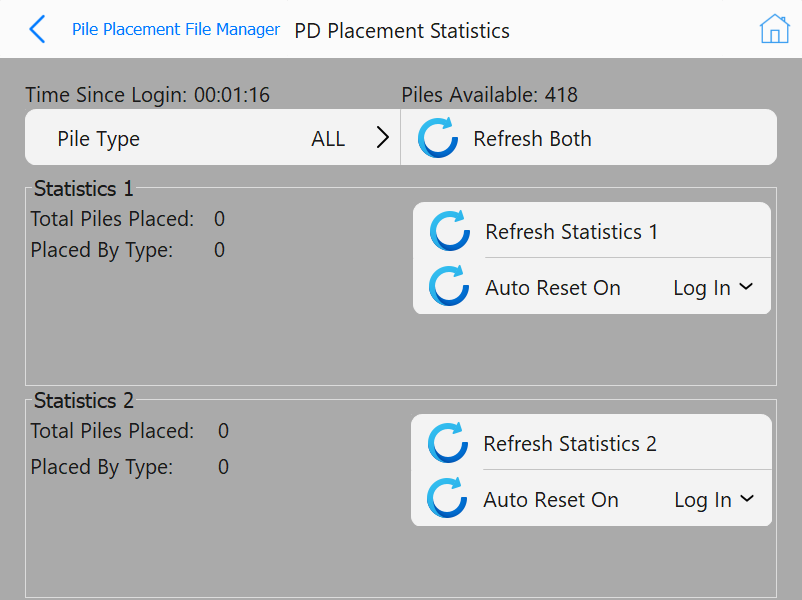Click Statistics 2 Placed By Type label
The image size is (802, 600).
pos(102,467)
